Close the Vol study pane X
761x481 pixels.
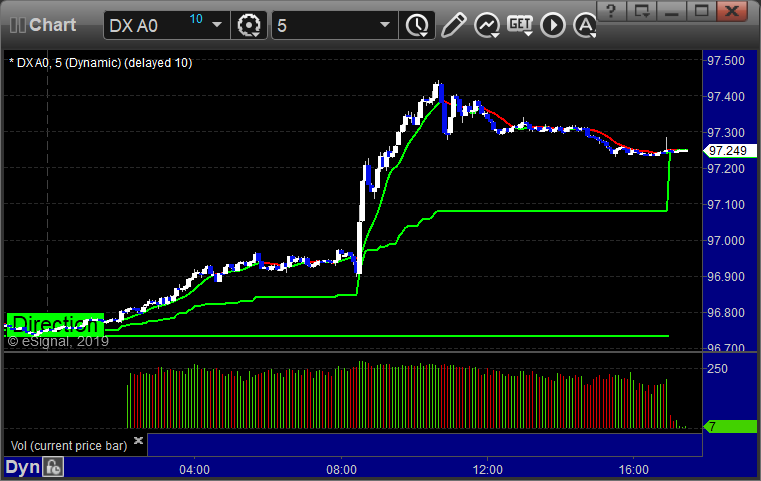coord(138,441)
